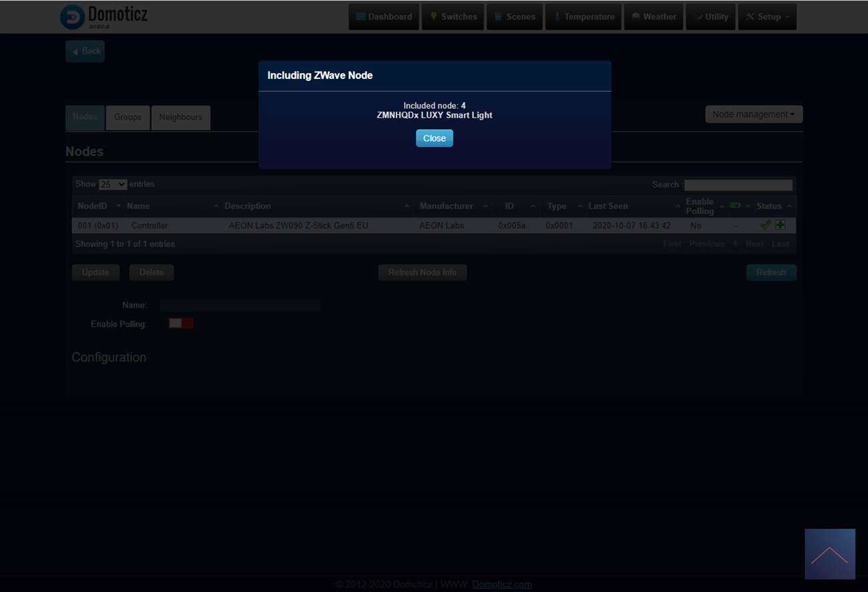Open the Setup menu dropdown

coord(767,17)
